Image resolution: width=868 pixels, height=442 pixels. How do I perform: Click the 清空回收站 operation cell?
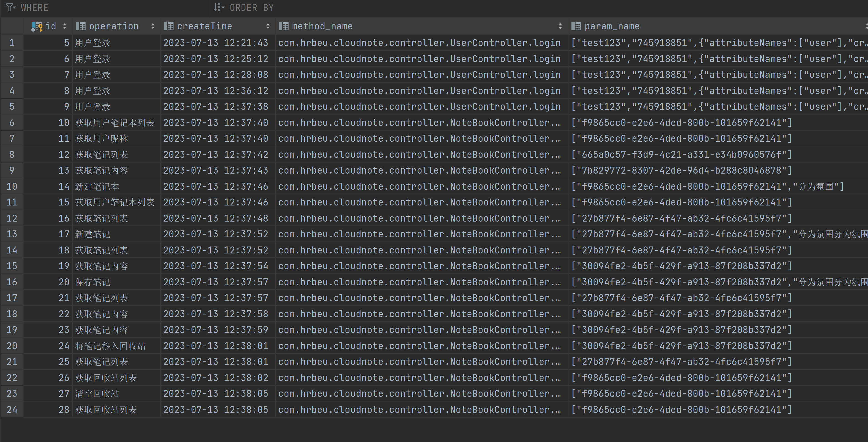(97, 394)
